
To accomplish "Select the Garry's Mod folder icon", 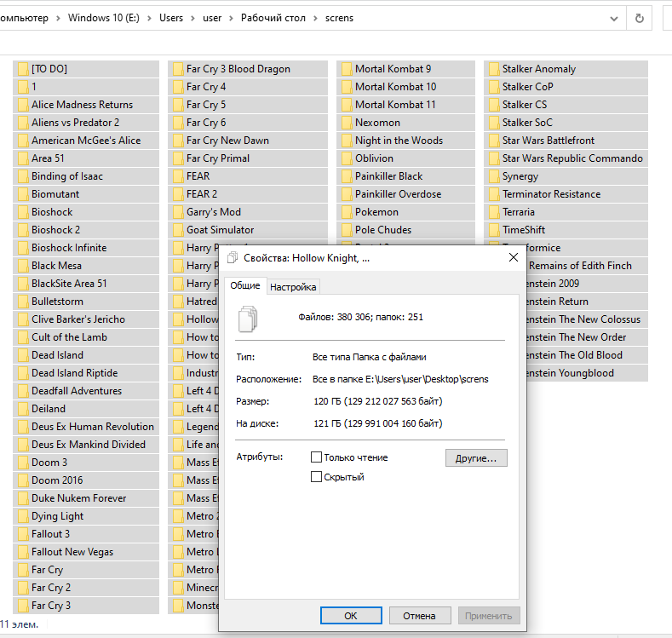I will pos(178,212).
